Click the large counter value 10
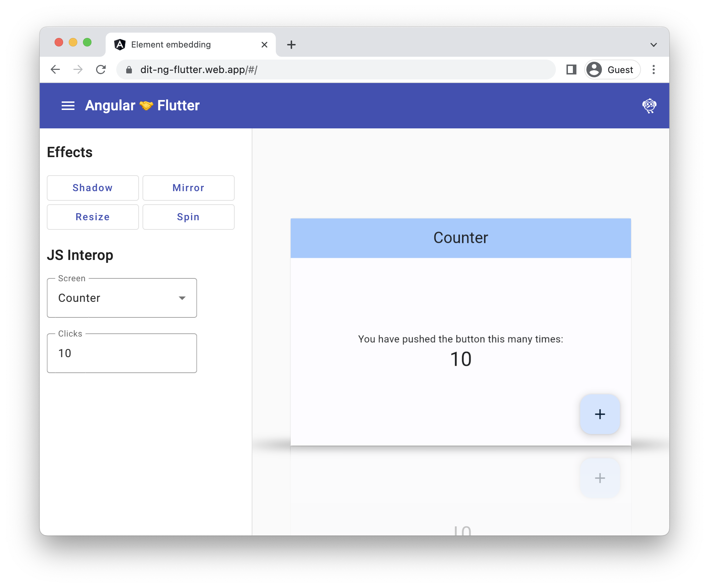 tap(461, 359)
